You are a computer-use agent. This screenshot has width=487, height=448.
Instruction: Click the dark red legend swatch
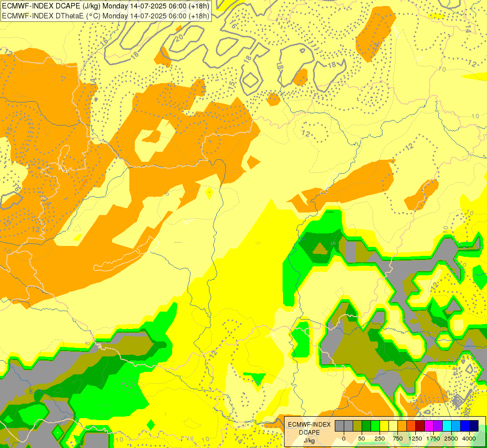click(x=420, y=426)
